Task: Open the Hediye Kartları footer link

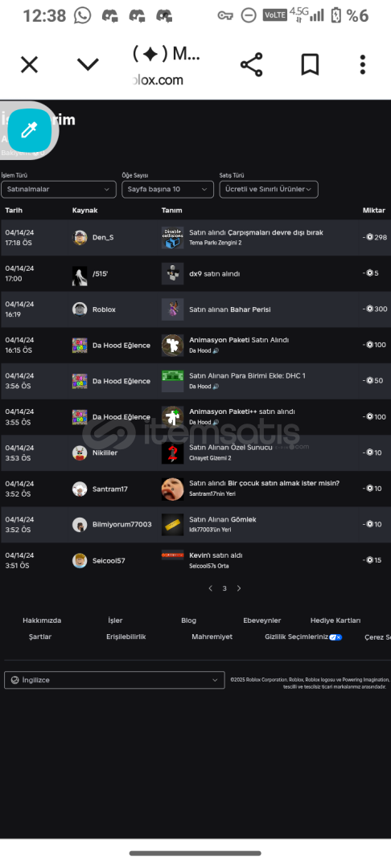Action: coord(335,620)
